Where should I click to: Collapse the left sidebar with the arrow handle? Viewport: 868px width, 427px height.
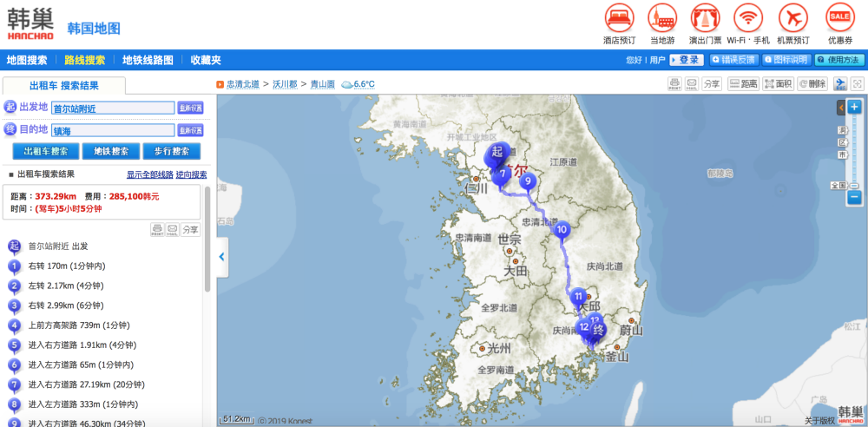222,257
